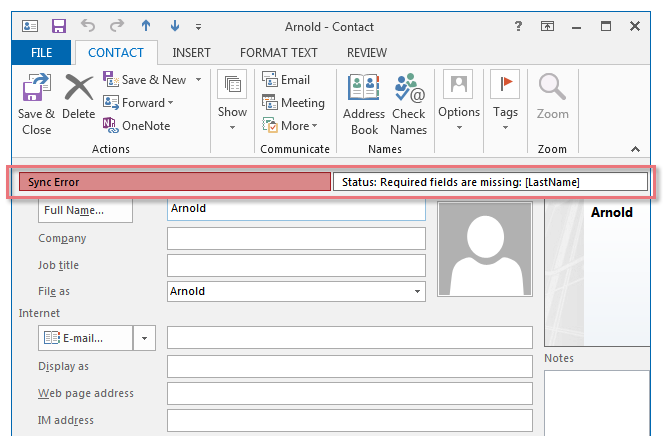Screen dimensions: 663x446
Task: Schedule a Meeting with contact
Action: point(293,102)
